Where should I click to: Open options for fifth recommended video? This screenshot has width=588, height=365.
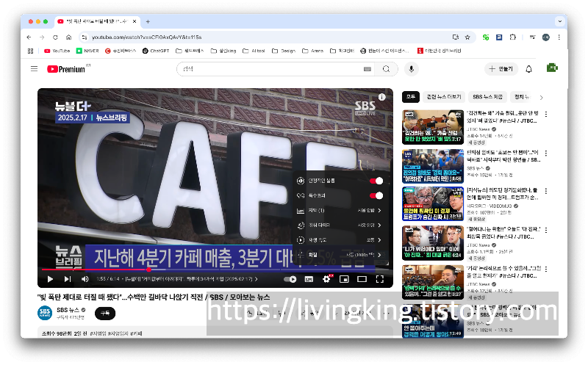coord(546,269)
